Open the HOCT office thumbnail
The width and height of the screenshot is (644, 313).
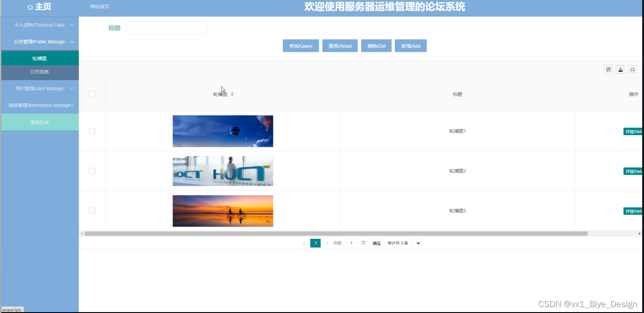(223, 171)
